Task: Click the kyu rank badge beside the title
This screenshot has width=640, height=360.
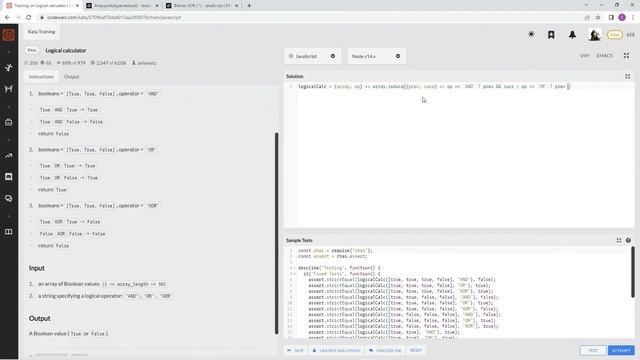Action: pos(32,50)
